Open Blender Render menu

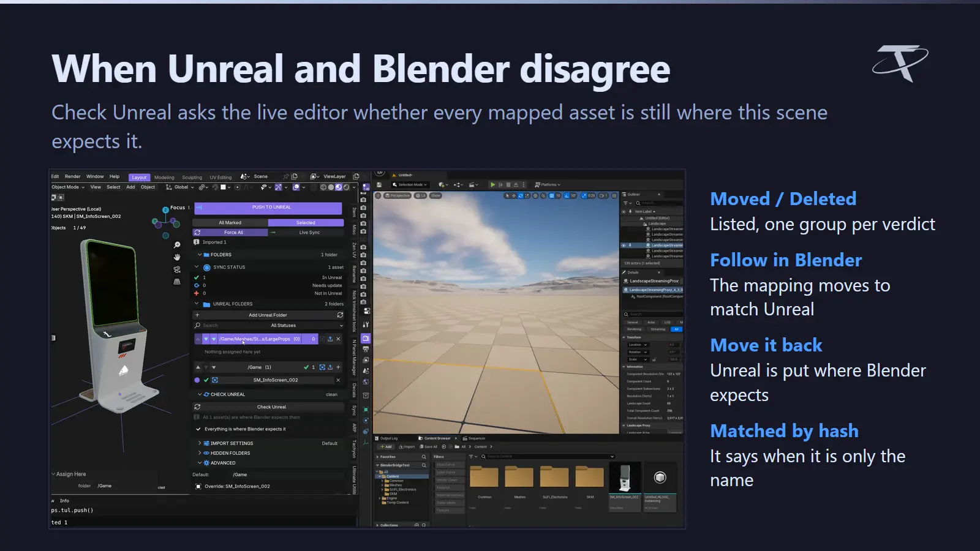coord(72,176)
